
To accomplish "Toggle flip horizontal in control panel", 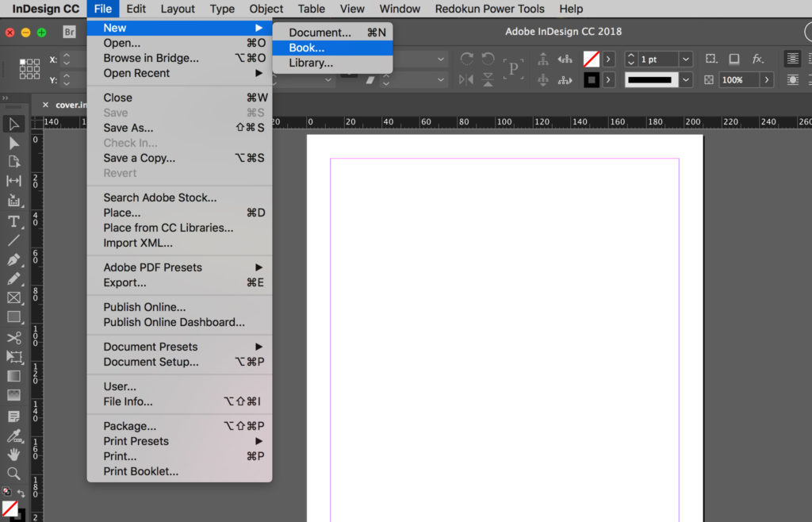I will click(x=465, y=79).
